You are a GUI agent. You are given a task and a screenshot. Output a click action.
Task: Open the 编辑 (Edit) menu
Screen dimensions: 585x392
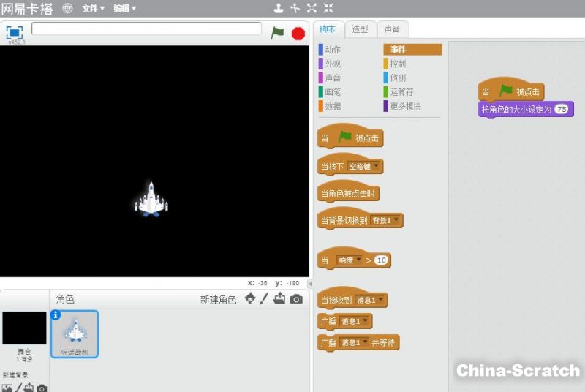tap(124, 8)
